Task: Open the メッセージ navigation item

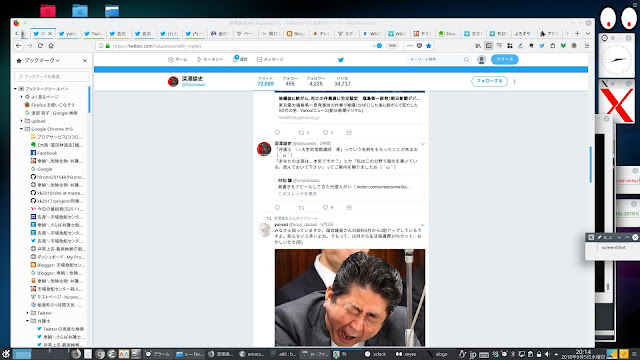Action: point(270,60)
